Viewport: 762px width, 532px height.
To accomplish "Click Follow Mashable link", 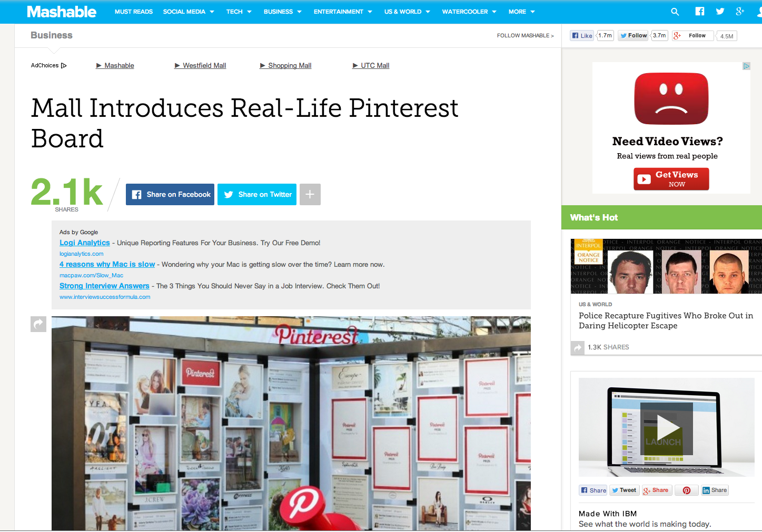I will point(526,36).
